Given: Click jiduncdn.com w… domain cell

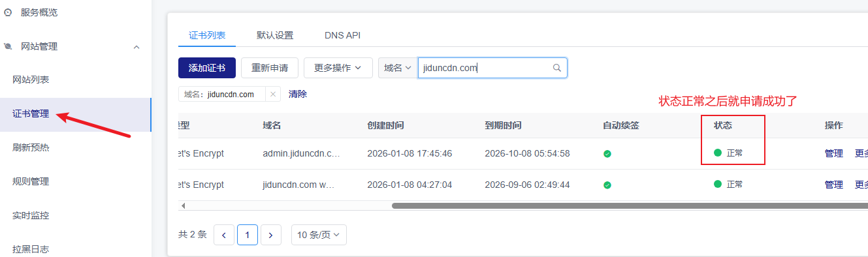Looking at the screenshot, I should point(298,185).
